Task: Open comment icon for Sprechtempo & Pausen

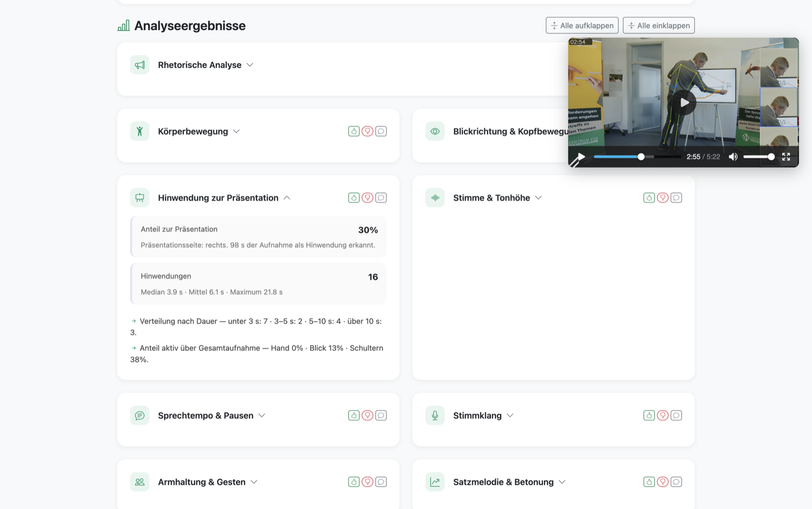Action: pyautogui.click(x=381, y=415)
